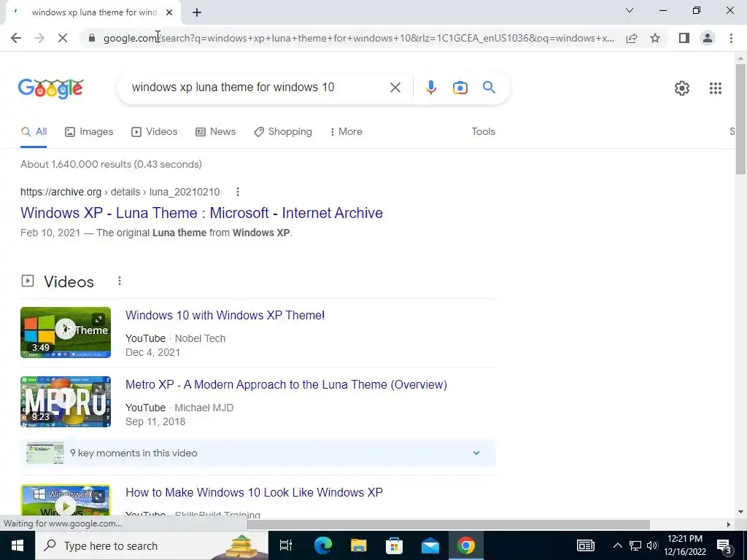Open Google quick settings gear
Viewport: 747px width, 560px height.
[682, 88]
